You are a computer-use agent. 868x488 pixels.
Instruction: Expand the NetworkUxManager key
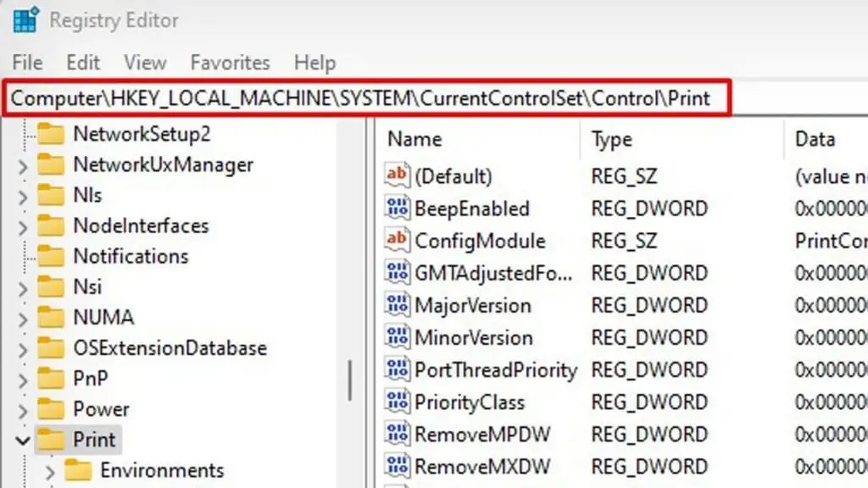(x=22, y=165)
